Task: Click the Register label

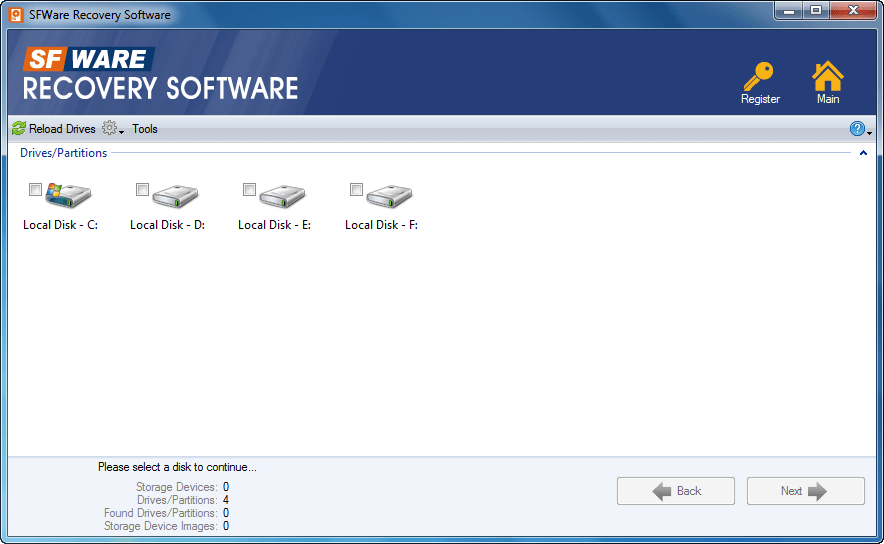Action: click(760, 99)
